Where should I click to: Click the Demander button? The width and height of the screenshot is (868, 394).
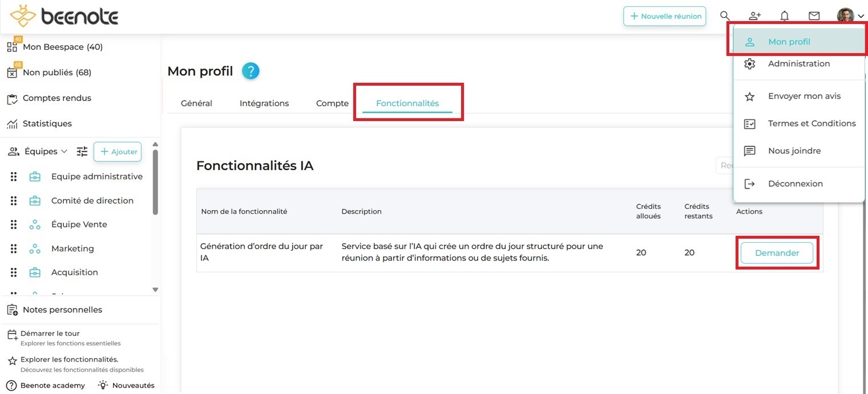click(x=777, y=253)
